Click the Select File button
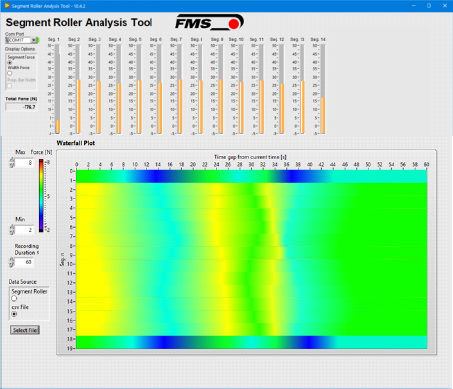Image resolution: width=453 pixels, height=389 pixels. 25,330
